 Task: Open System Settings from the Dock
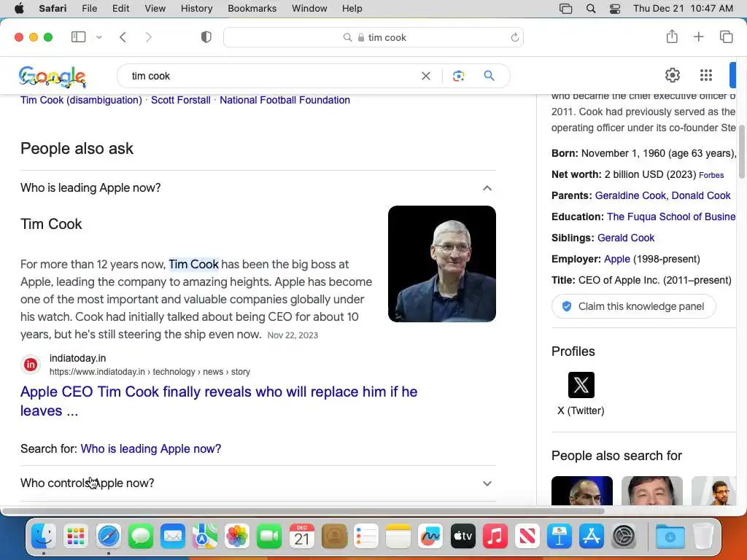(624, 537)
